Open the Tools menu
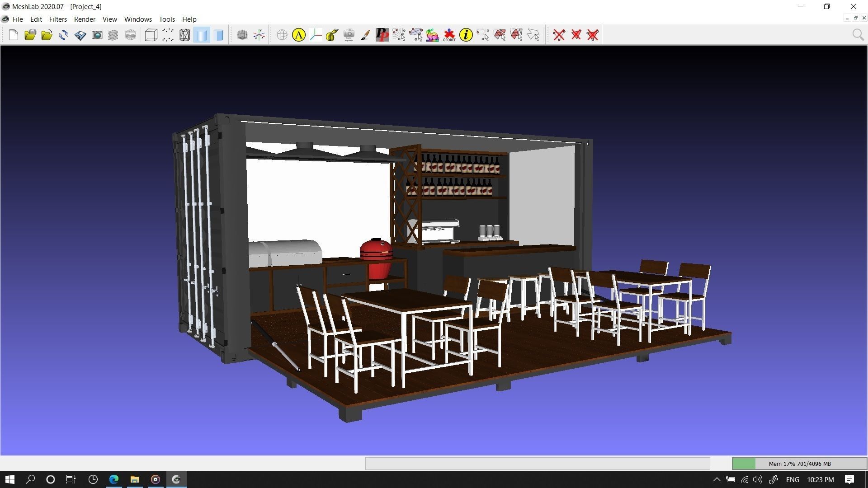The image size is (868, 488). click(167, 19)
